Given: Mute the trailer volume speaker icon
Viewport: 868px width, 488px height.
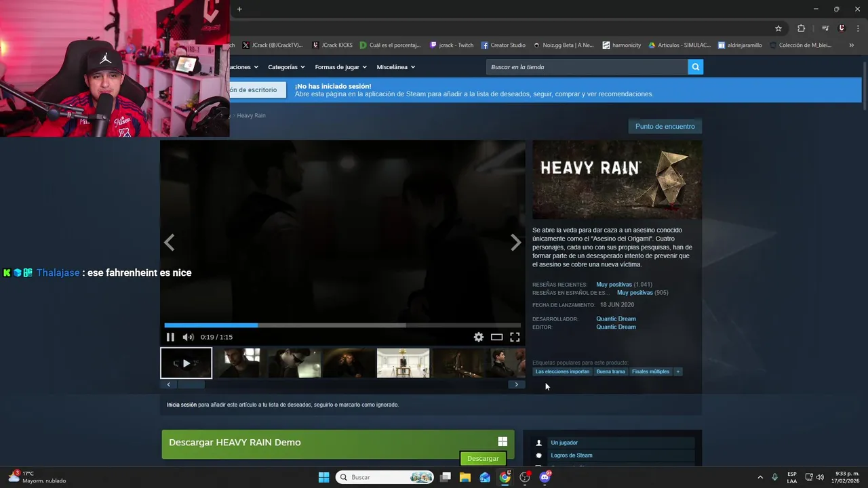Looking at the screenshot, I should pos(188,337).
